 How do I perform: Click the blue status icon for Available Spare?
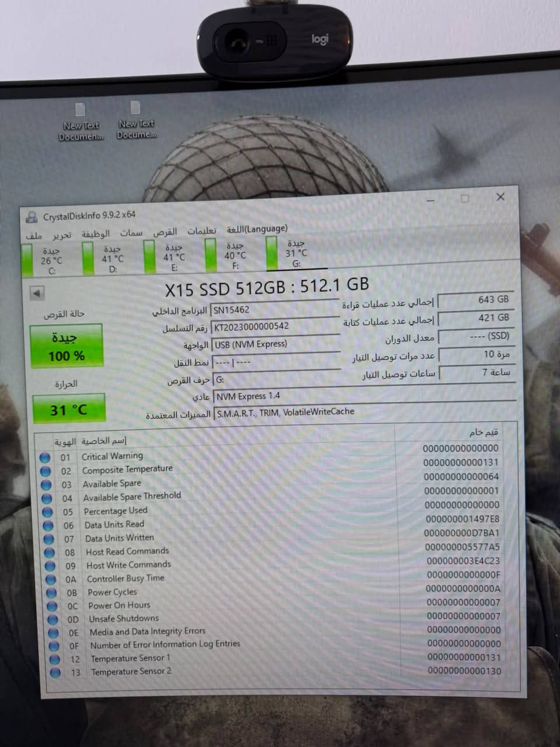(x=46, y=485)
